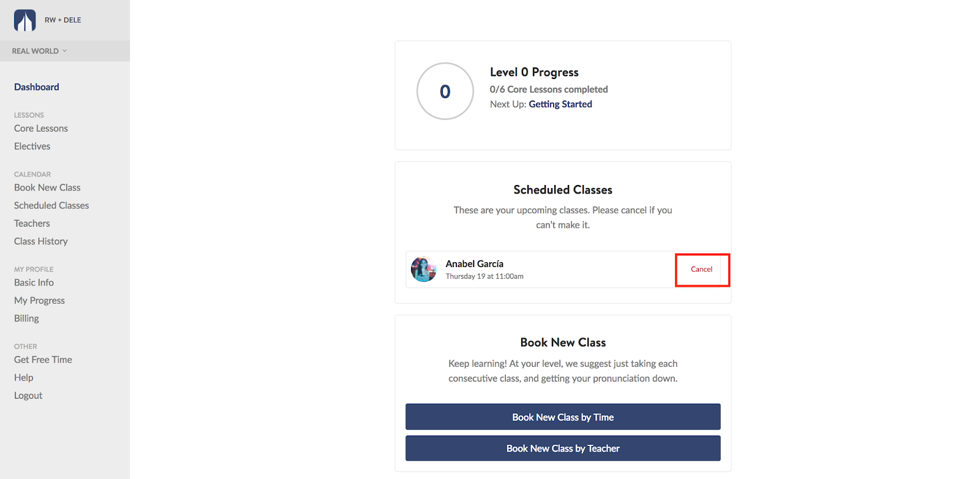Image resolution: width=980 pixels, height=479 pixels.
Task: Open the Teachers page
Action: tap(32, 223)
